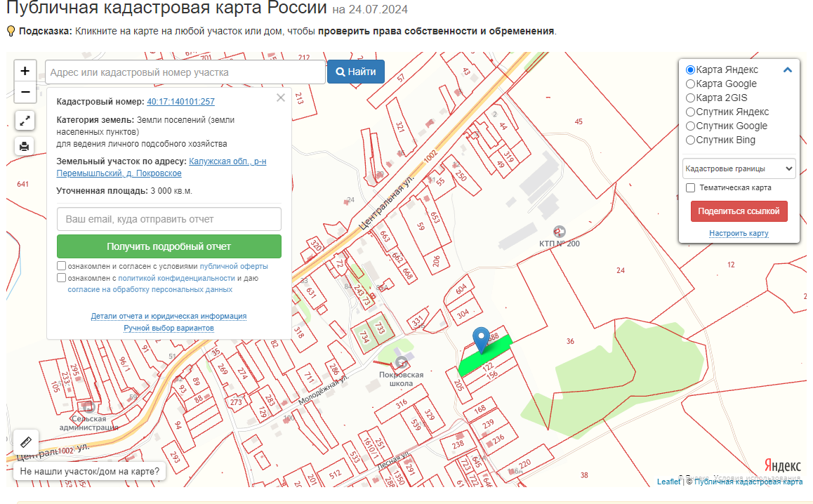Click parcel labeled 316 near school
The width and height of the screenshot is (813, 504).
402,404
